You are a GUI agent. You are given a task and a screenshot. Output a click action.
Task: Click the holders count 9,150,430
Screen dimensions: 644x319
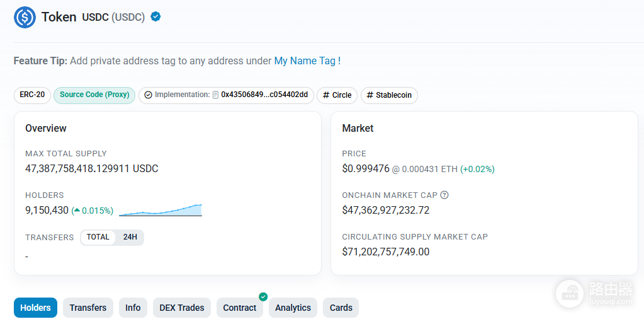[x=47, y=211]
